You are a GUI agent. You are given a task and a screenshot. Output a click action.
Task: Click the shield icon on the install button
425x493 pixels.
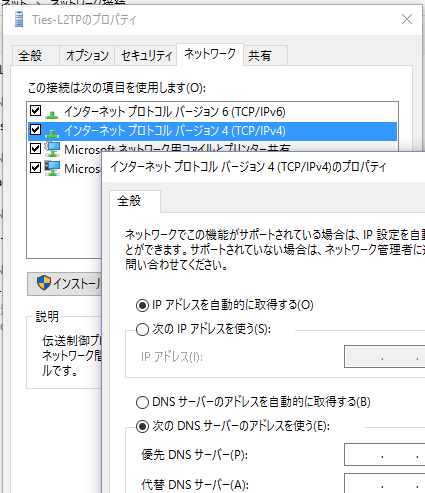click(x=44, y=283)
